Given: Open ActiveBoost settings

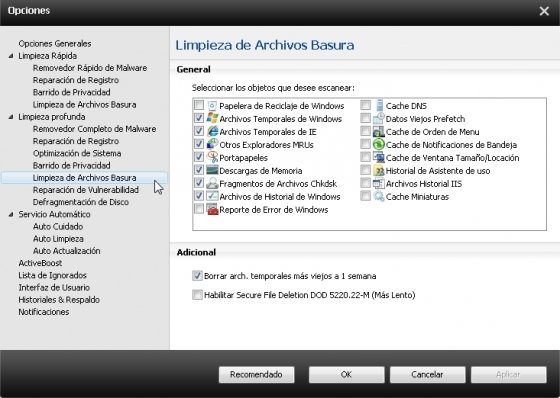Looking at the screenshot, I should 40,263.
